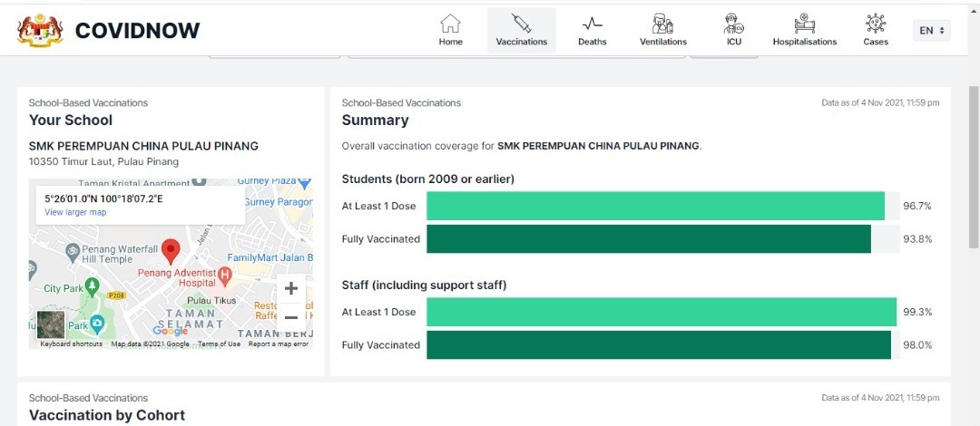980x426 pixels.
Task: Click the Summary heading
Action: pyautogui.click(x=375, y=120)
